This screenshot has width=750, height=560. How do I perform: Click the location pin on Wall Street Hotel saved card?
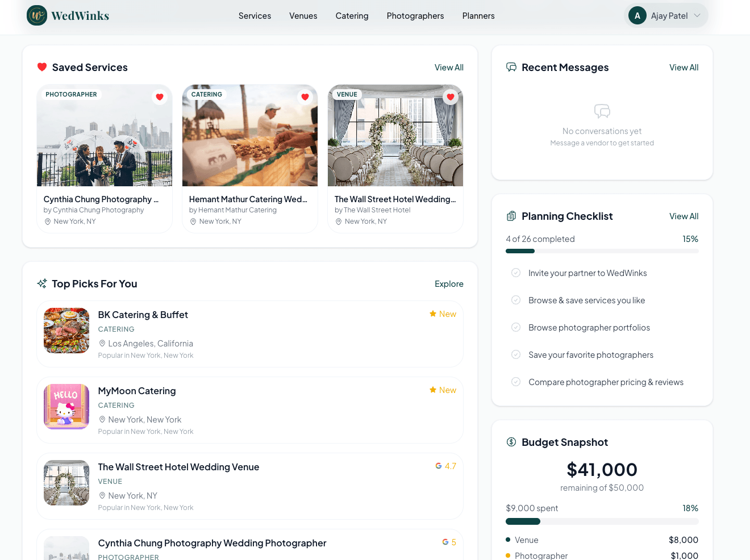point(339,222)
